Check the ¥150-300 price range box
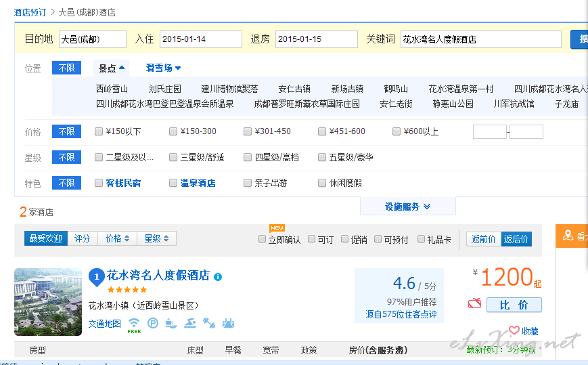Screen dimensions: 588x365 click(x=174, y=131)
